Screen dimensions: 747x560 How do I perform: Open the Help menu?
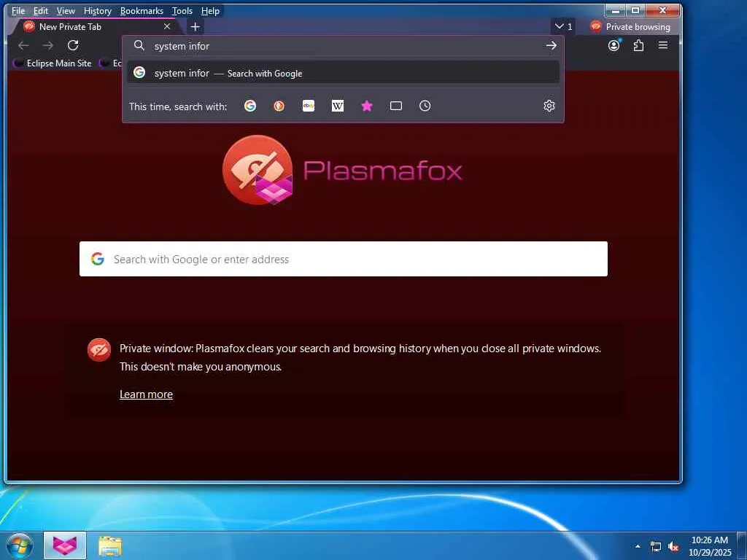pos(210,10)
